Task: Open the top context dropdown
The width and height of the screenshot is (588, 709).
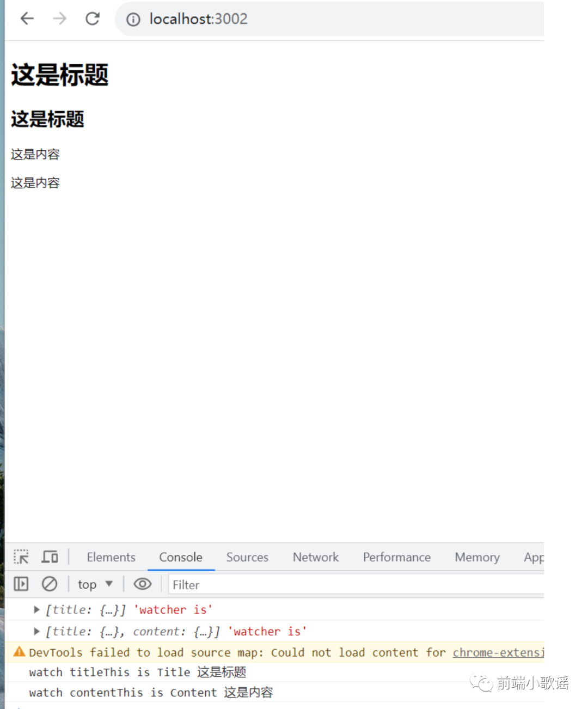Action: click(x=95, y=584)
